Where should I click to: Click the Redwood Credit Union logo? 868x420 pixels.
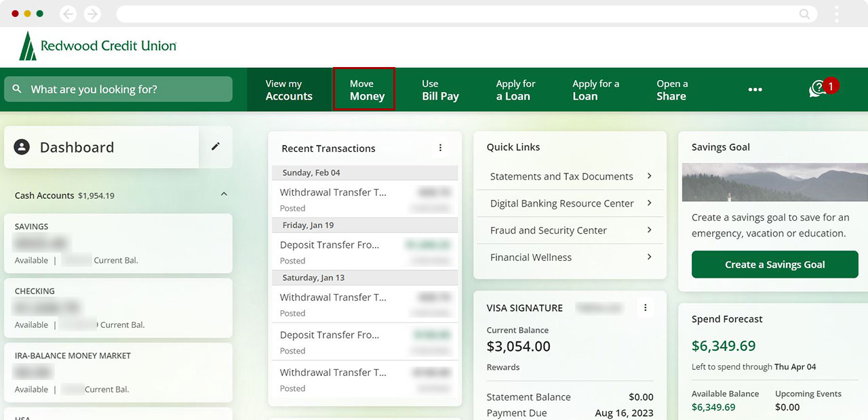pos(98,46)
